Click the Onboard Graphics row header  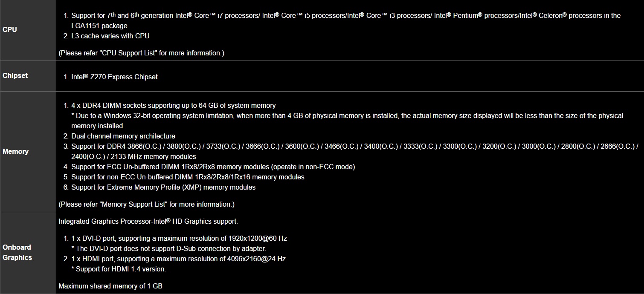17,252
